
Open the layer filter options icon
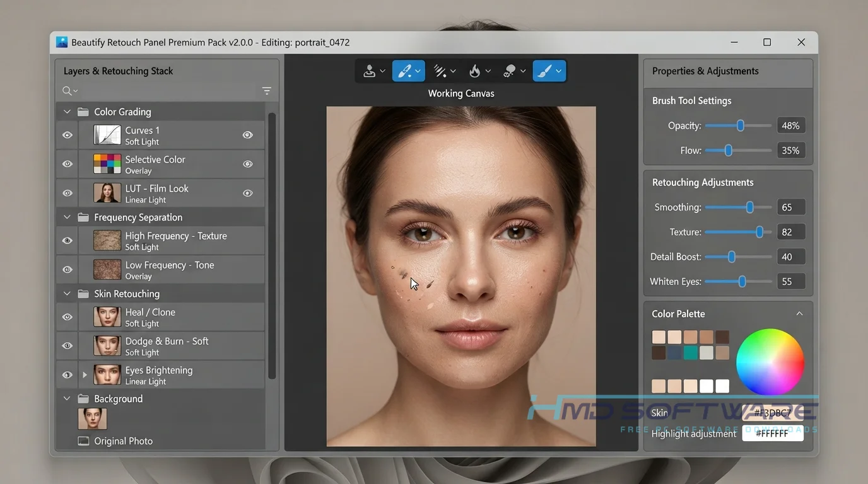coord(267,91)
